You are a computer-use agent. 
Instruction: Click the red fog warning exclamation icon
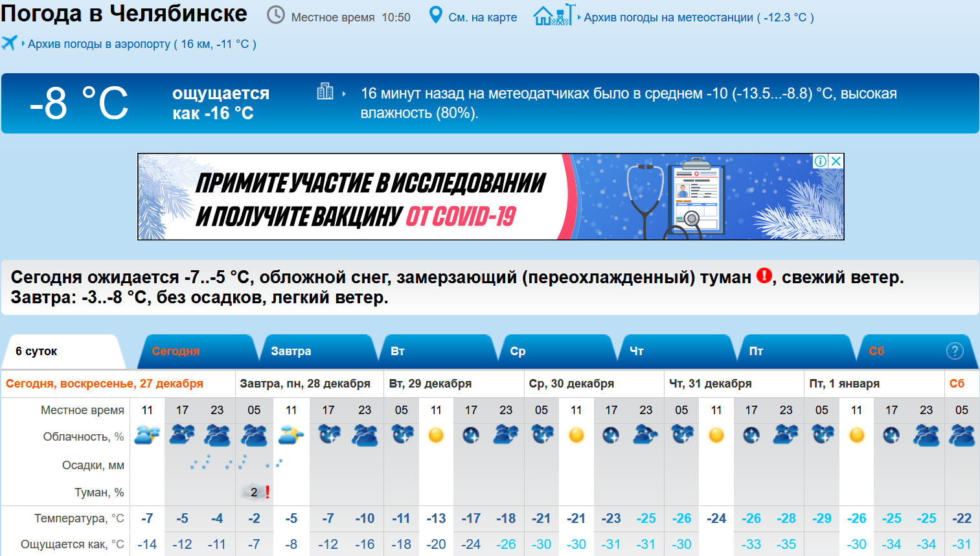point(764,276)
